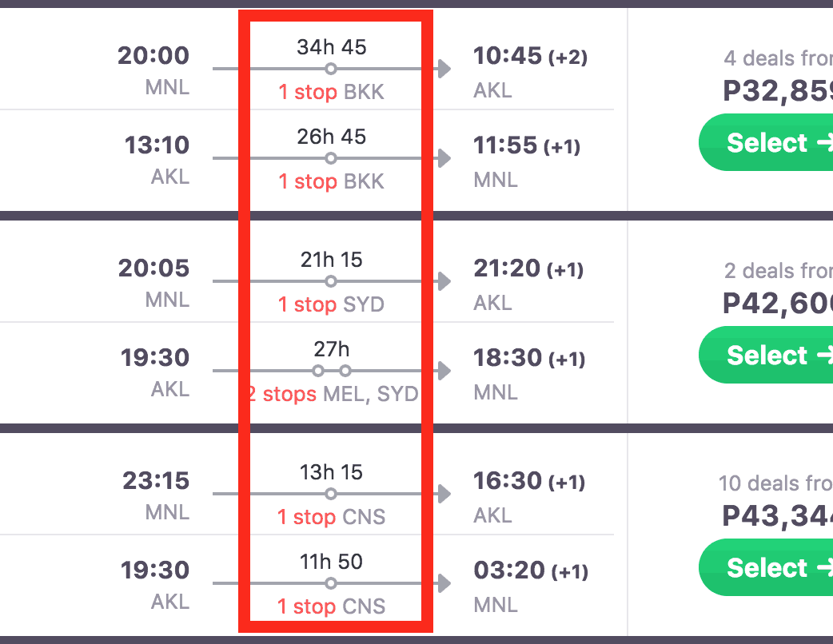This screenshot has height=644, width=833.
Task: Click the 16:30 (+1) AKL arrival time
Action: pos(528,481)
